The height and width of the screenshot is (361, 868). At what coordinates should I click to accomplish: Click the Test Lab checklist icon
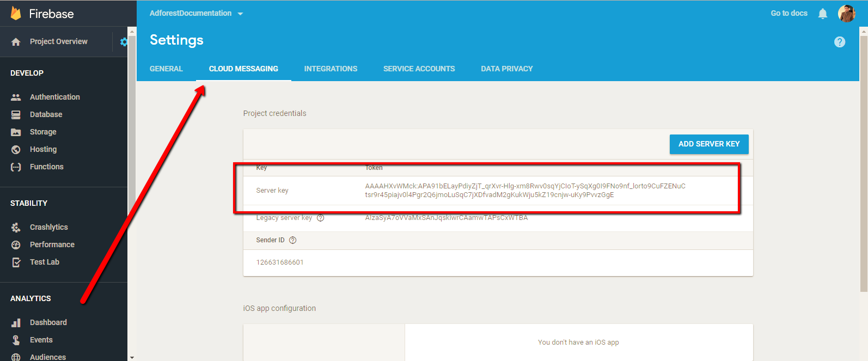[x=16, y=262]
